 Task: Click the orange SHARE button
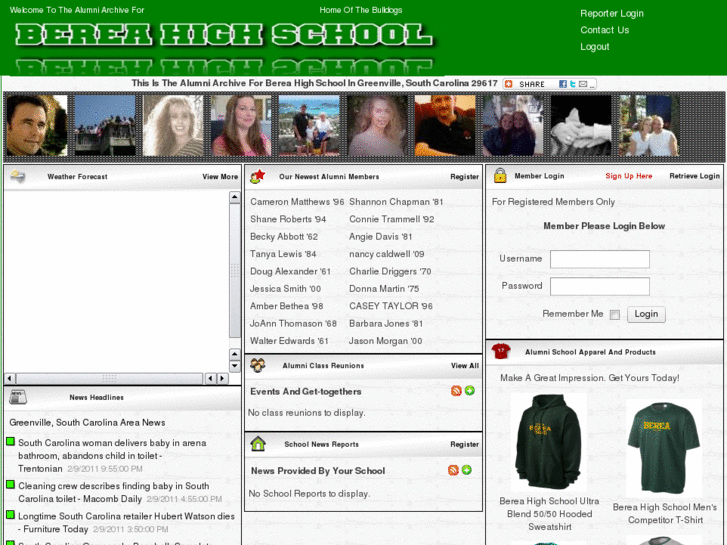click(x=525, y=84)
